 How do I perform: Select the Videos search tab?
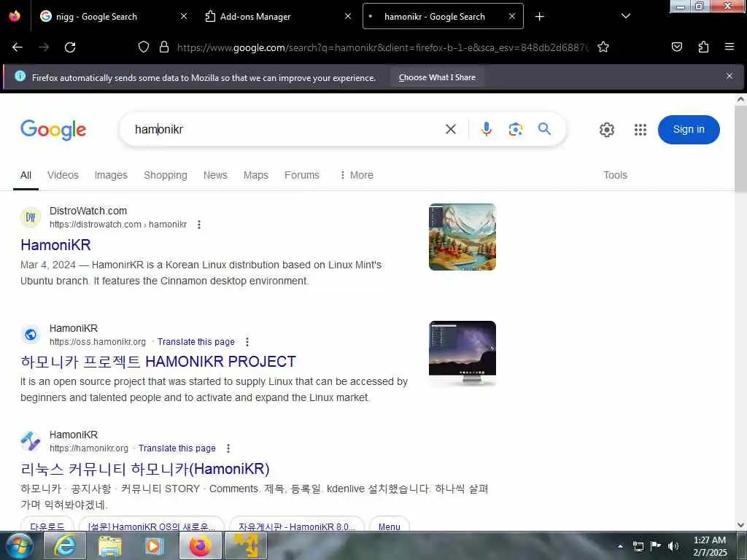pos(63,175)
